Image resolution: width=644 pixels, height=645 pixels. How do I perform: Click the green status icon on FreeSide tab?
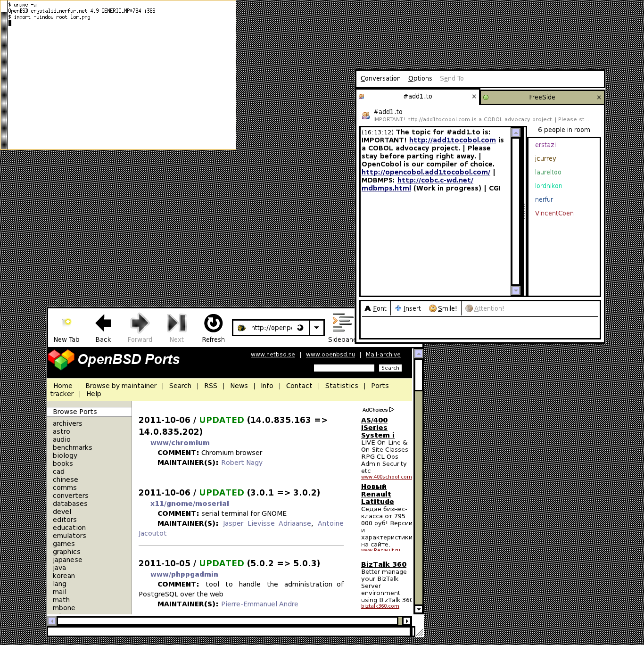pos(486,98)
